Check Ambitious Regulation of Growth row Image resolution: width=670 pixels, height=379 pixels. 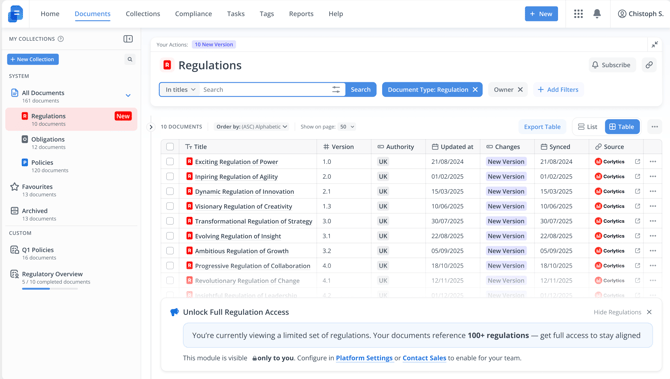pos(170,251)
